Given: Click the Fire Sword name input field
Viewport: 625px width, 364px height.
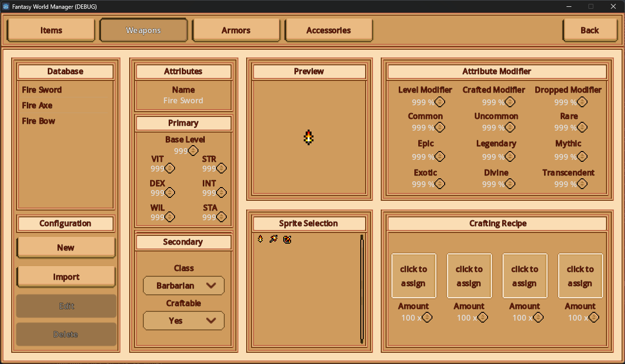Looking at the screenshot, I should click(183, 100).
